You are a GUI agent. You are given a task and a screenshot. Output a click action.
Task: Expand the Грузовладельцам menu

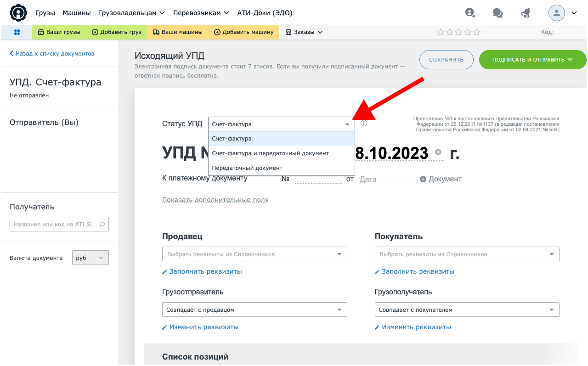[x=131, y=13]
